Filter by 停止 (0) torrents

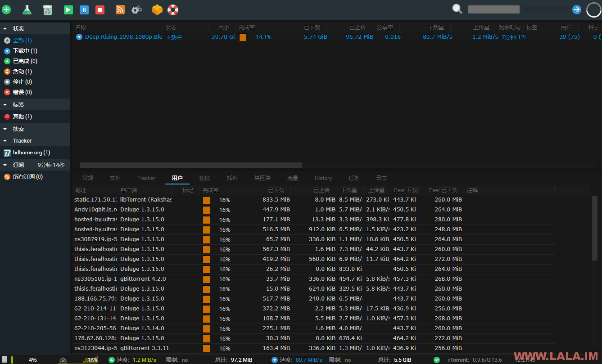point(22,82)
